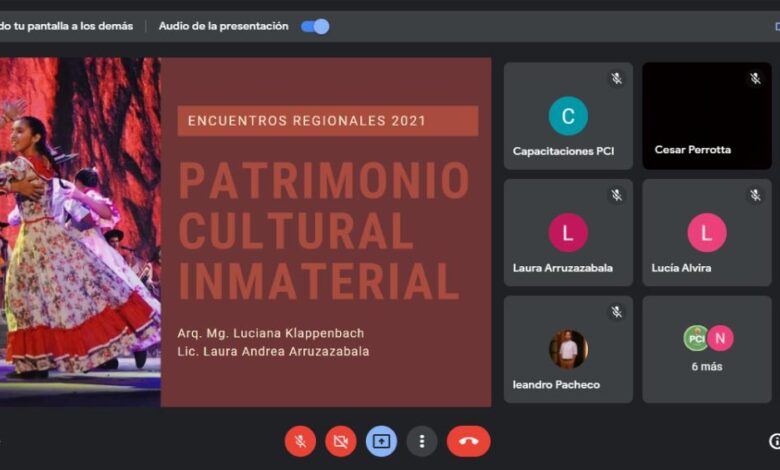Viewport: 780px width, 470px height.
Task: Unmute the microphone with the red button
Action: 300,441
